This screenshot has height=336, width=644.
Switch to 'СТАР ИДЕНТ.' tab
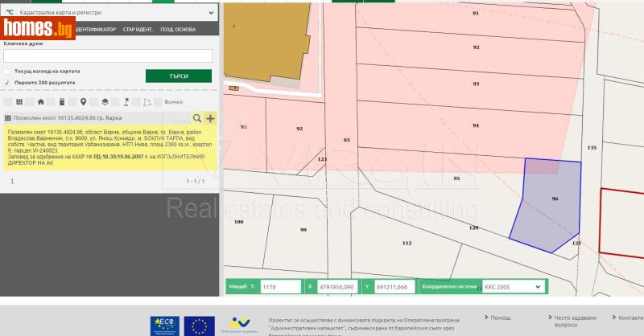[138, 30]
